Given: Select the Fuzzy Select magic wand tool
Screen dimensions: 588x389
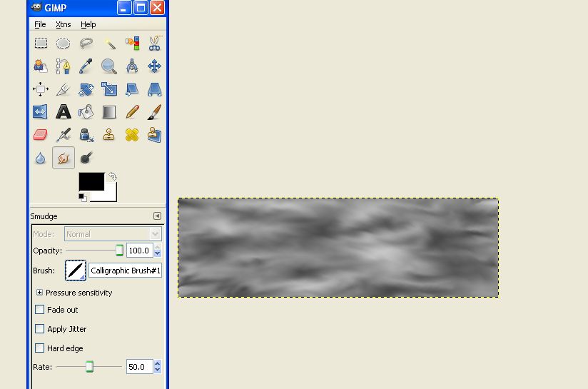Looking at the screenshot, I should tap(109, 44).
